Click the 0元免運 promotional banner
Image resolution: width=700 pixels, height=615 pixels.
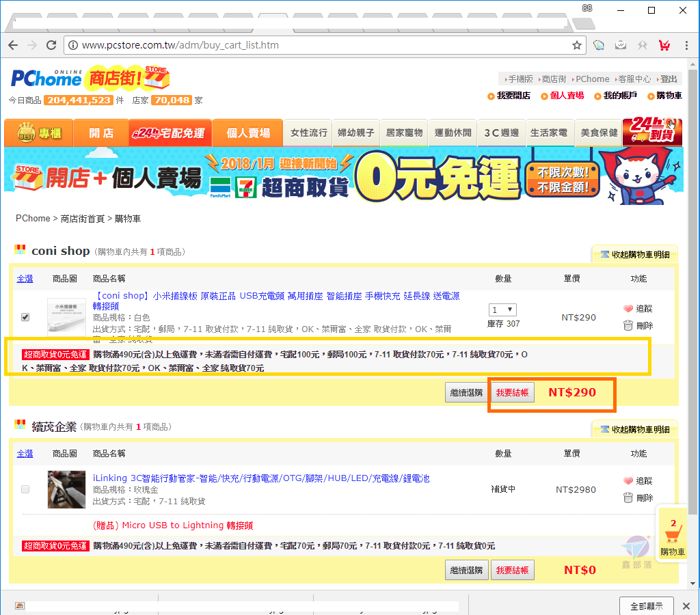point(344,177)
